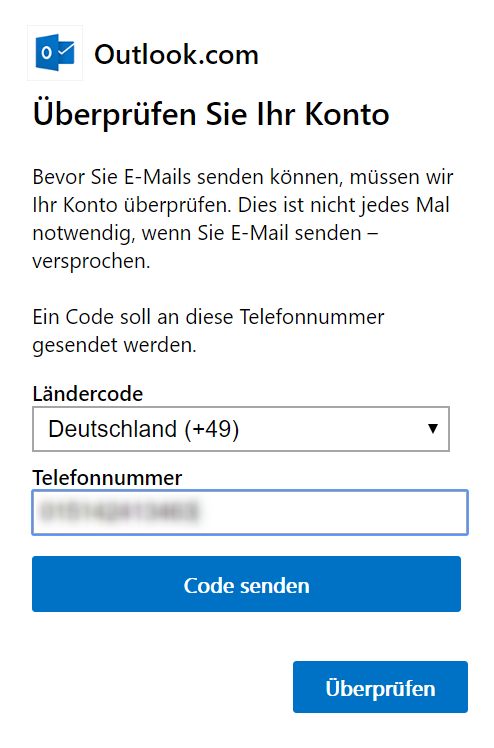This screenshot has height=748, width=494.
Task: Click the paragraph starting Bevor Sie E-Mails
Action: coord(243,219)
